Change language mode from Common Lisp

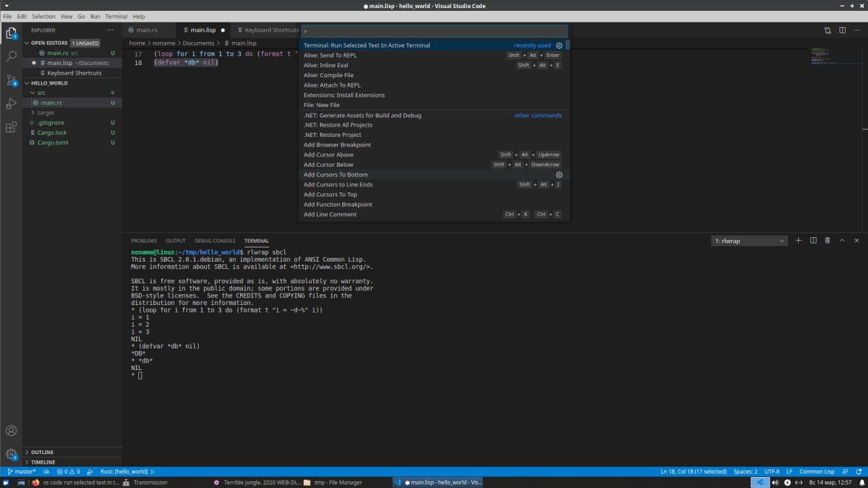point(816,472)
